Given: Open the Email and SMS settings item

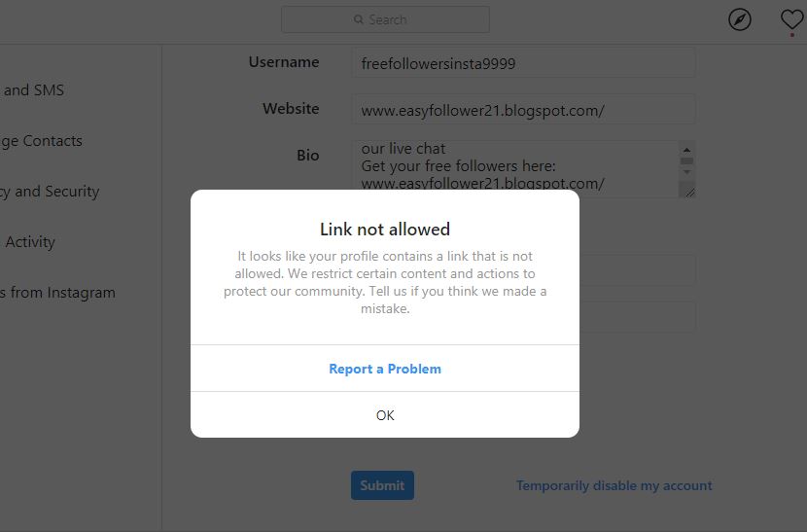Looking at the screenshot, I should pyautogui.click(x=32, y=90).
